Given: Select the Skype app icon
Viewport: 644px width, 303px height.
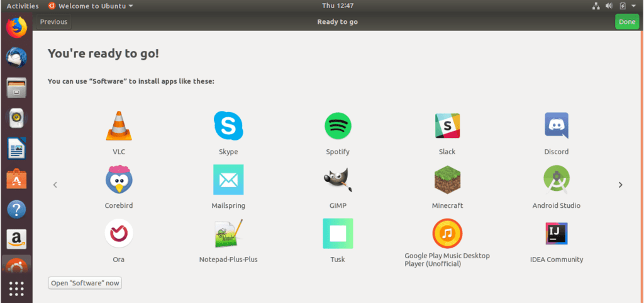Looking at the screenshot, I should (x=228, y=126).
